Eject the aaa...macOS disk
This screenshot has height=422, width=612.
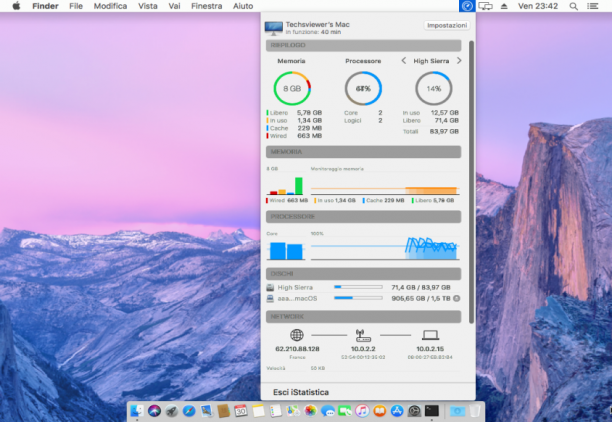pos(456,298)
